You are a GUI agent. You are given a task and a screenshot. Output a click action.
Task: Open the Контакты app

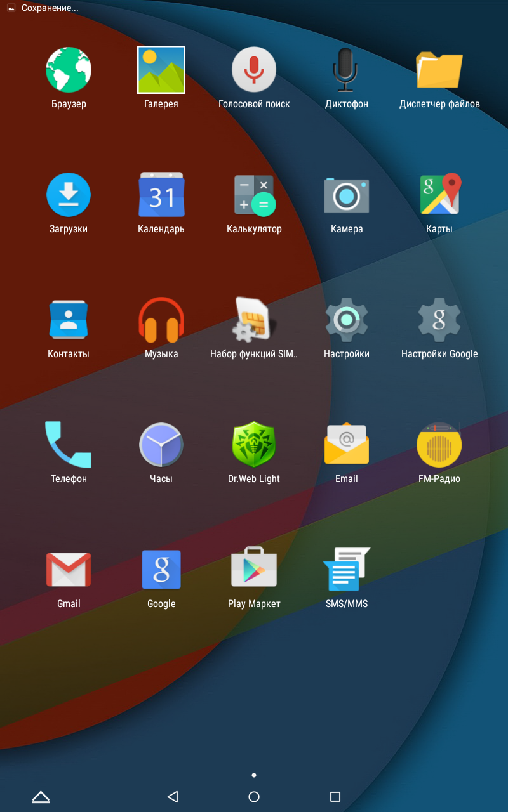(69, 320)
